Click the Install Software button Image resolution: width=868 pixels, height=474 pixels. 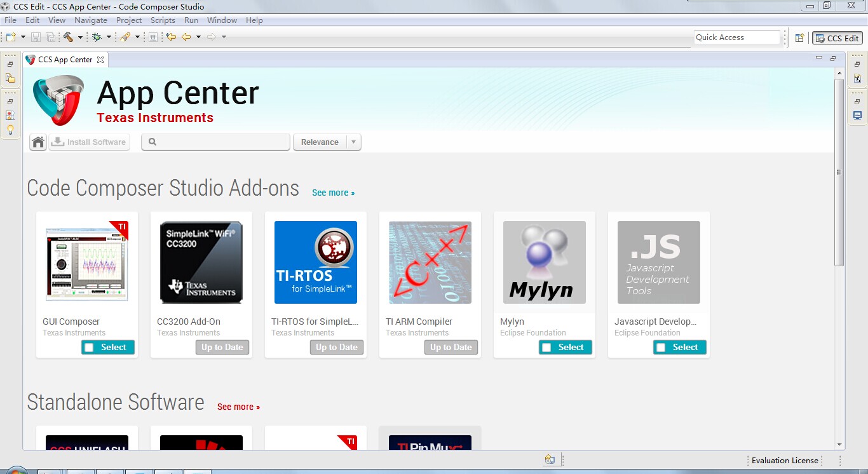tap(90, 142)
